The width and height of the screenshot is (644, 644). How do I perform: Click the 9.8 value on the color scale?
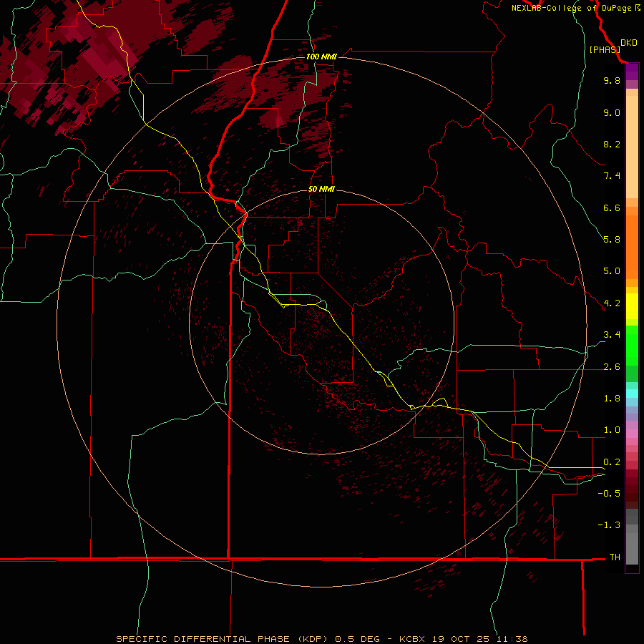click(x=612, y=80)
